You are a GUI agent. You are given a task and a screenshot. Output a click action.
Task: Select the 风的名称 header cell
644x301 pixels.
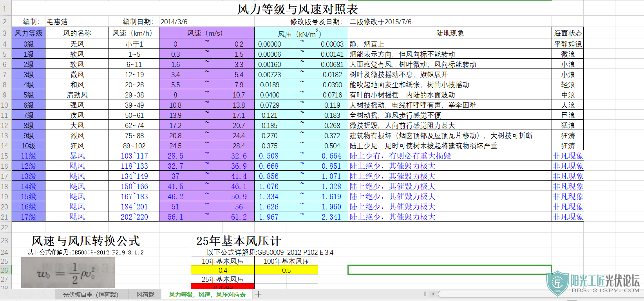77,33
